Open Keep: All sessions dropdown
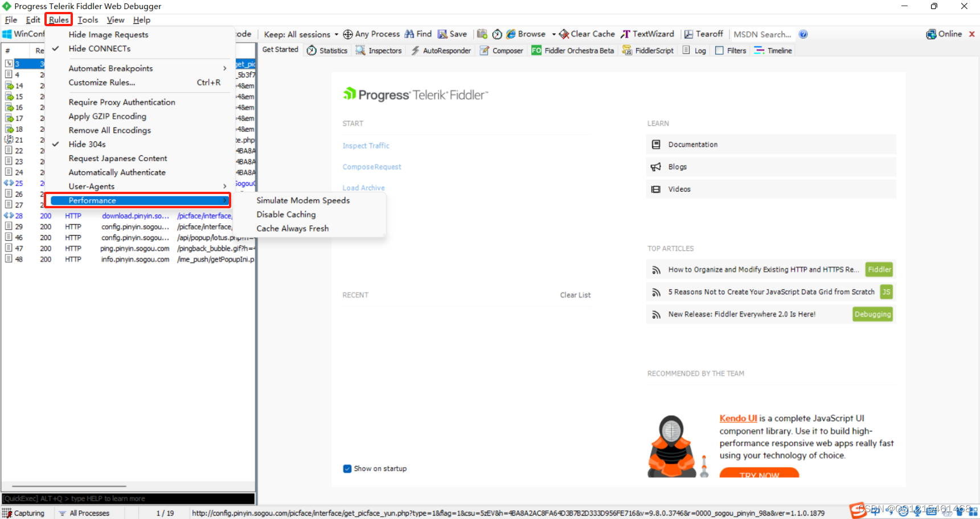The image size is (980, 519). point(301,35)
